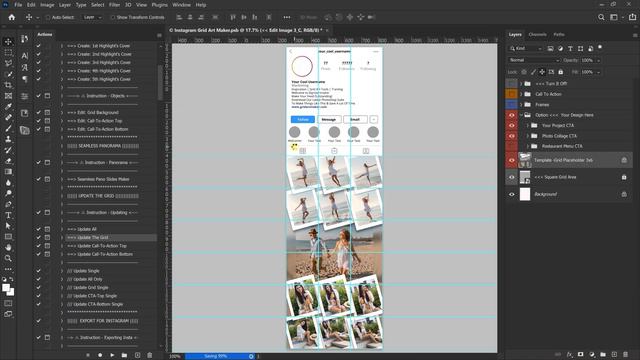The width and height of the screenshot is (640, 360).
Task: Select the Lasso tool
Action: [x=8, y=63]
